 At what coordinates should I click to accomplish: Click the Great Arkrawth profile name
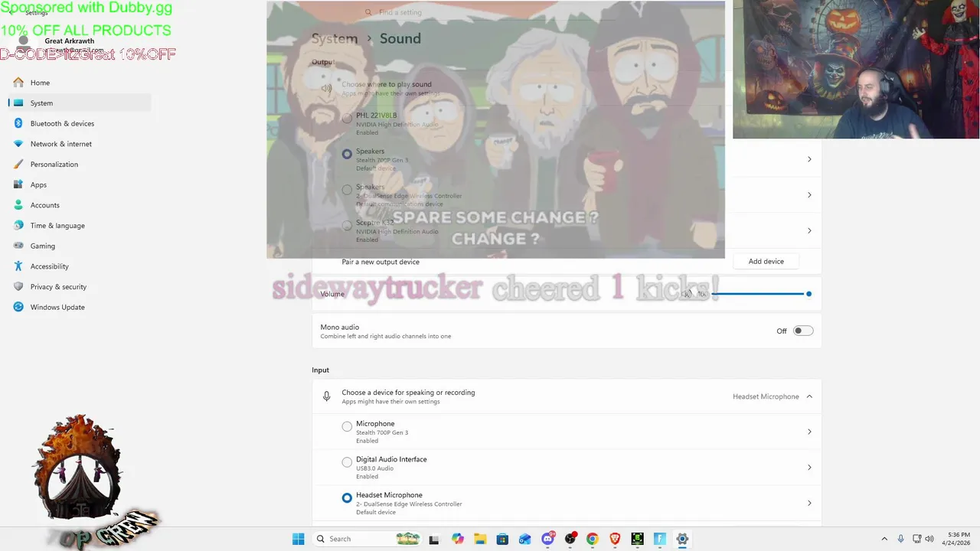tap(70, 41)
